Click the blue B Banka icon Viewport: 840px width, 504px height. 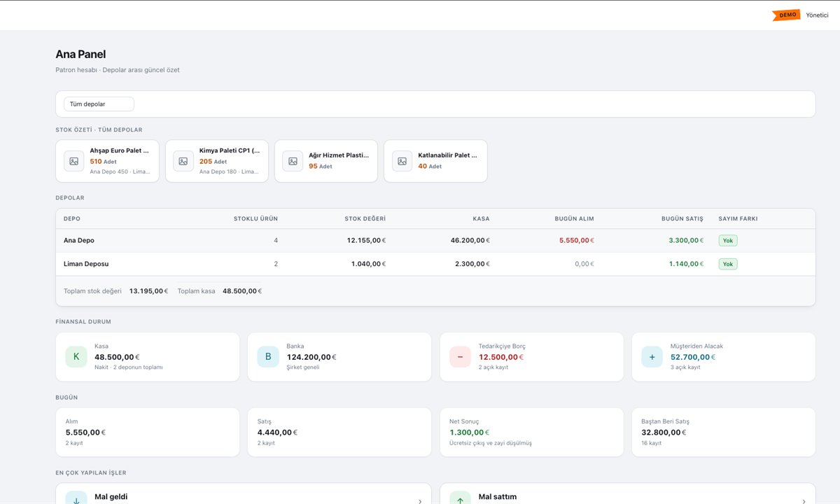[268, 357]
